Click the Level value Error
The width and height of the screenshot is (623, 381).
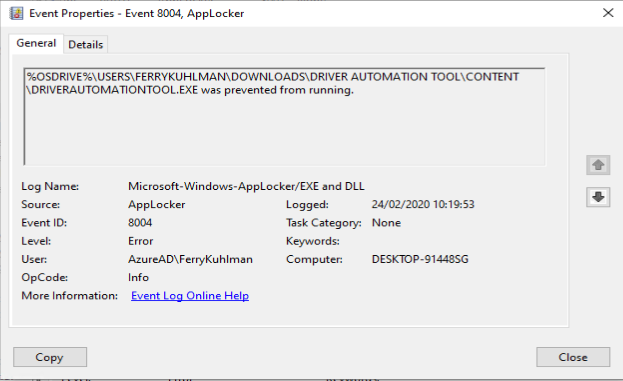coord(141,241)
